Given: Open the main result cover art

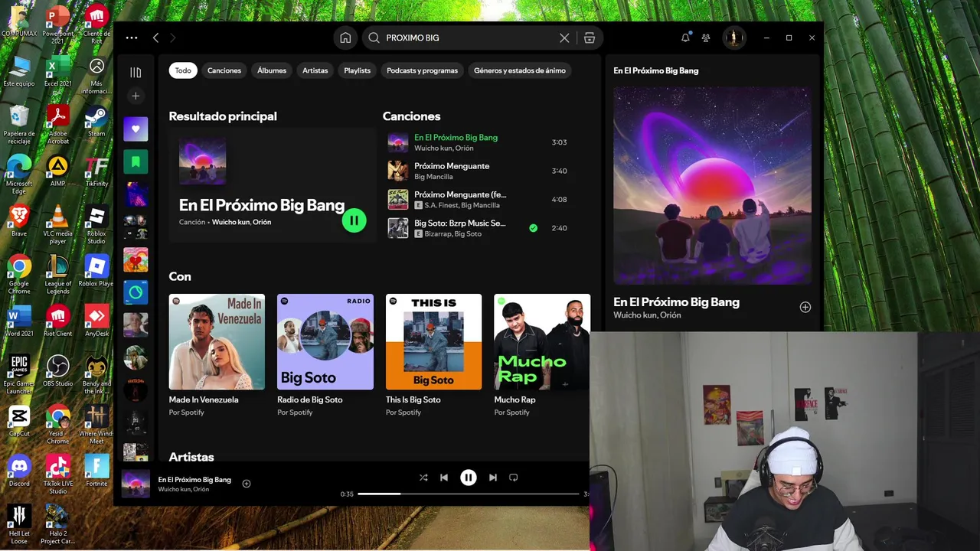Looking at the screenshot, I should pos(202,161).
